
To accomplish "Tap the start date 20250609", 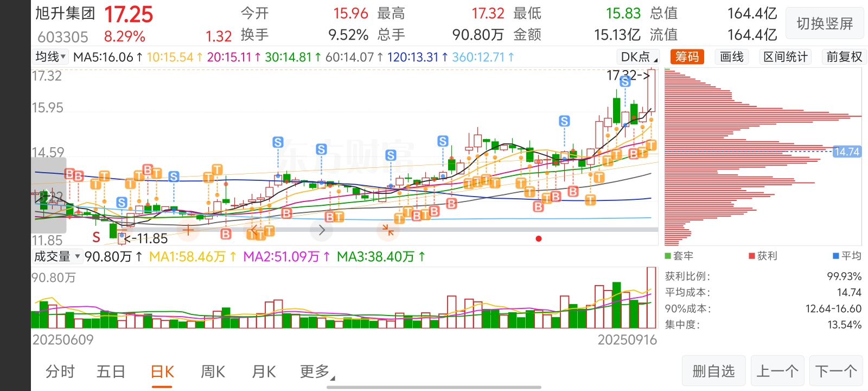I will pyautogui.click(x=63, y=340).
